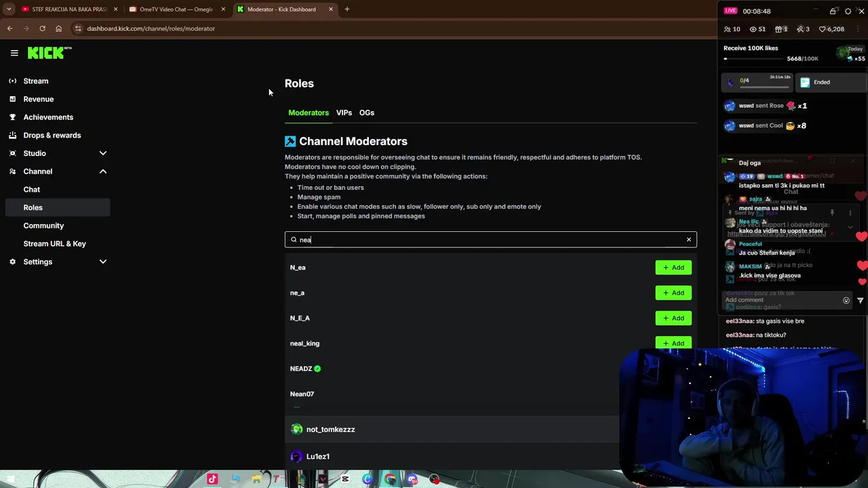Add N_E_A as moderator

[x=673, y=318]
